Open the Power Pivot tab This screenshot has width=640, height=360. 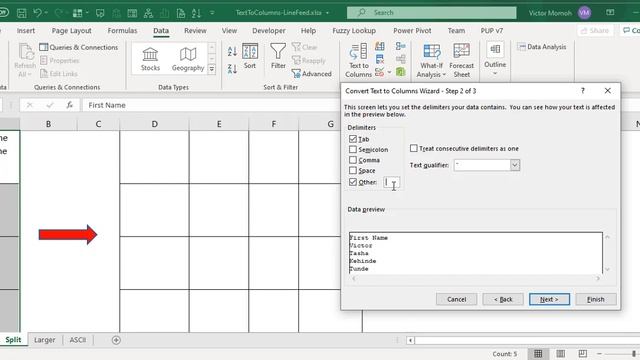click(x=412, y=31)
